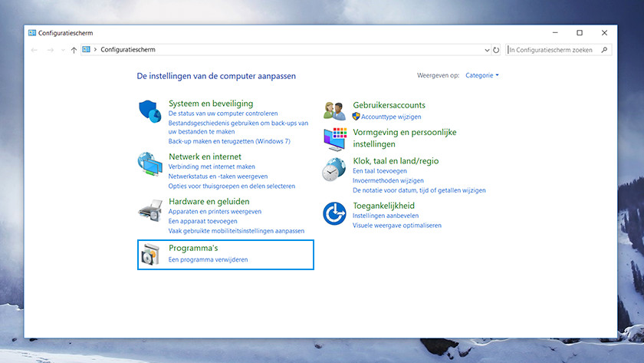The height and width of the screenshot is (363, 644).
Task: Open the Netwerk en internet globe icon
Action: coord(149,164)
